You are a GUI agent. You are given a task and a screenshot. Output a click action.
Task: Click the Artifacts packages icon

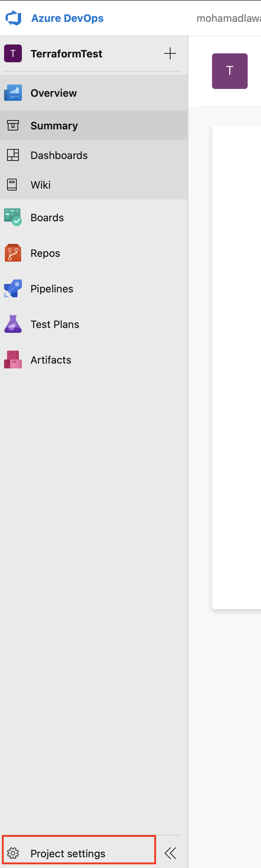13,360
